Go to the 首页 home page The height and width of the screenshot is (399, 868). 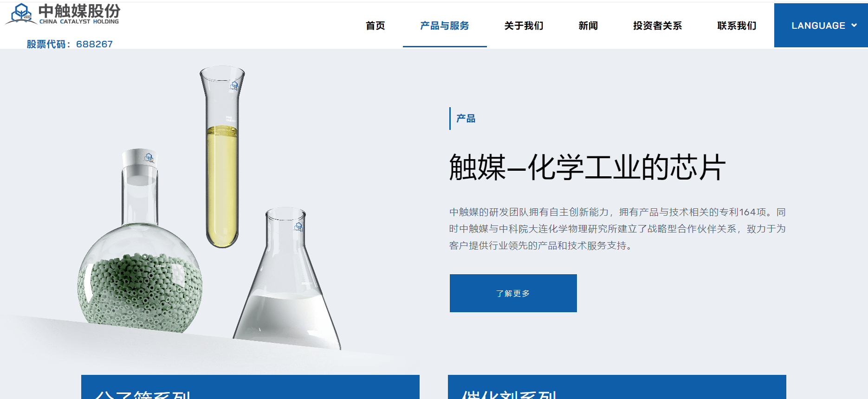(x=375, y=26)
